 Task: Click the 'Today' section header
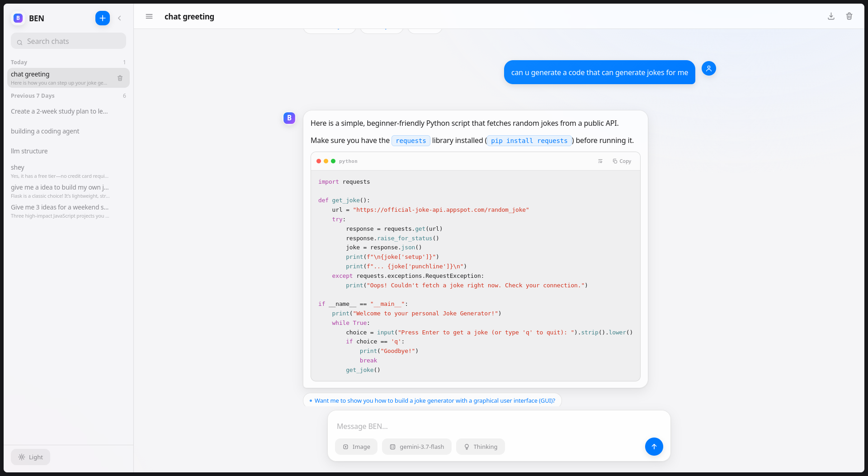pos(19,62)
